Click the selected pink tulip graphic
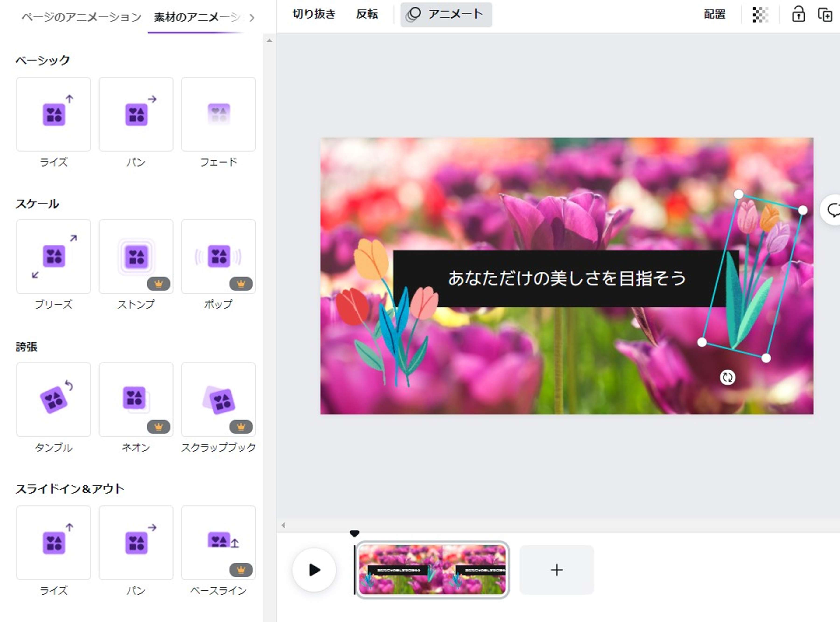840x622 pixels. [x=752, y=276]
